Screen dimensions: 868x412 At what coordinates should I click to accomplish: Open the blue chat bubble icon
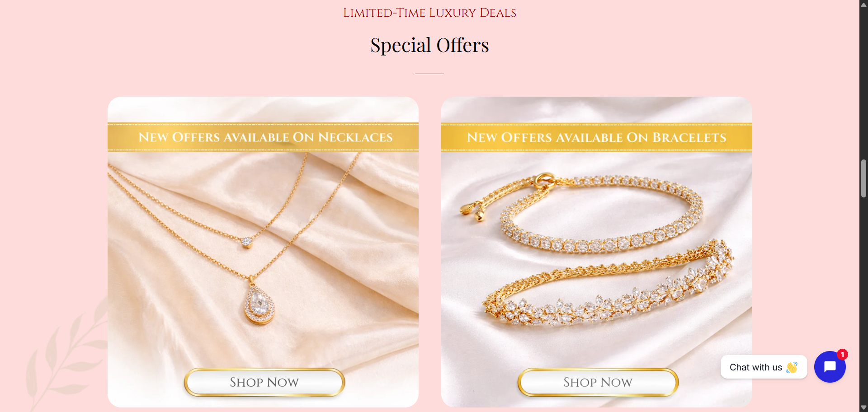click(830, 367)
